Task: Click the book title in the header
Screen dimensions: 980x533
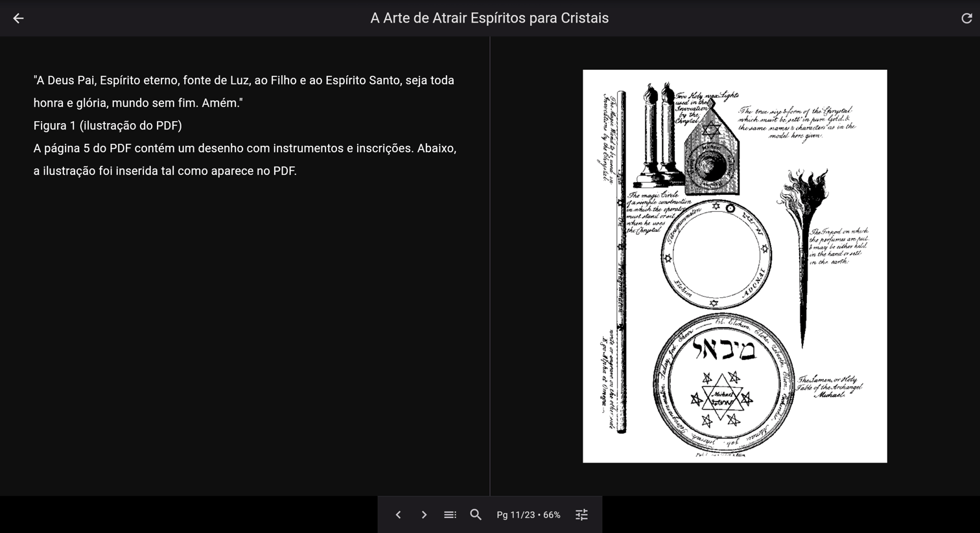Action: pos(489,18)
